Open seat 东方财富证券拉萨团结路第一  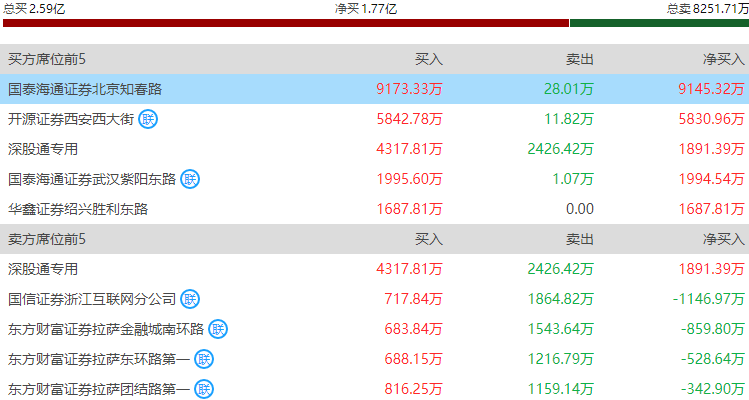[99, 389]
